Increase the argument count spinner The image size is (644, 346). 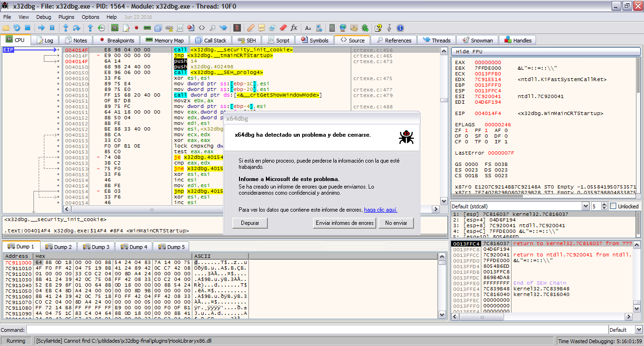tap(605, 204)
